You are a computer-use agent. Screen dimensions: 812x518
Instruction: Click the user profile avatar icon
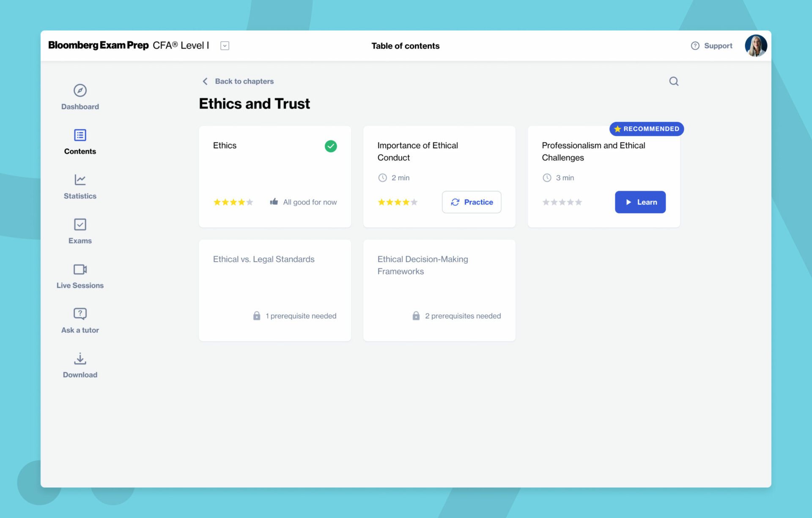757,46
